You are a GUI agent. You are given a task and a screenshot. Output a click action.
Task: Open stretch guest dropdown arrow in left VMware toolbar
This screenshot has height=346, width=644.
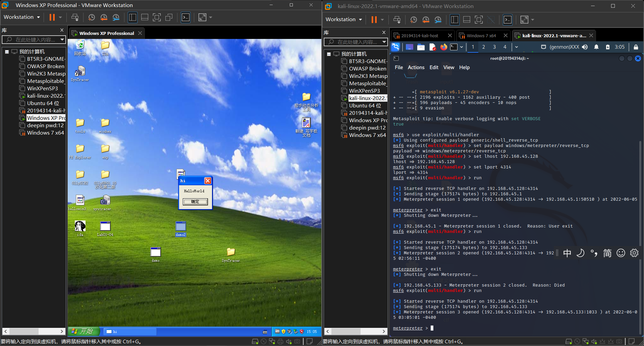[211, 17]
